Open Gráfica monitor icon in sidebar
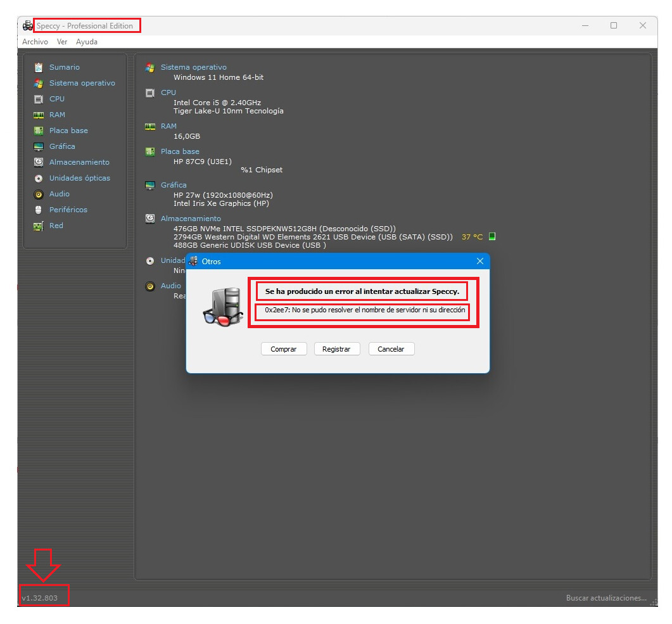This screenshot has height=624, width=672. point(39,146)
